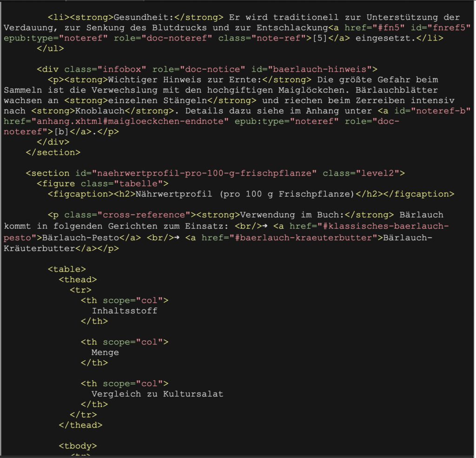Click the "[b]" note reference text

[x=61, y=132]
